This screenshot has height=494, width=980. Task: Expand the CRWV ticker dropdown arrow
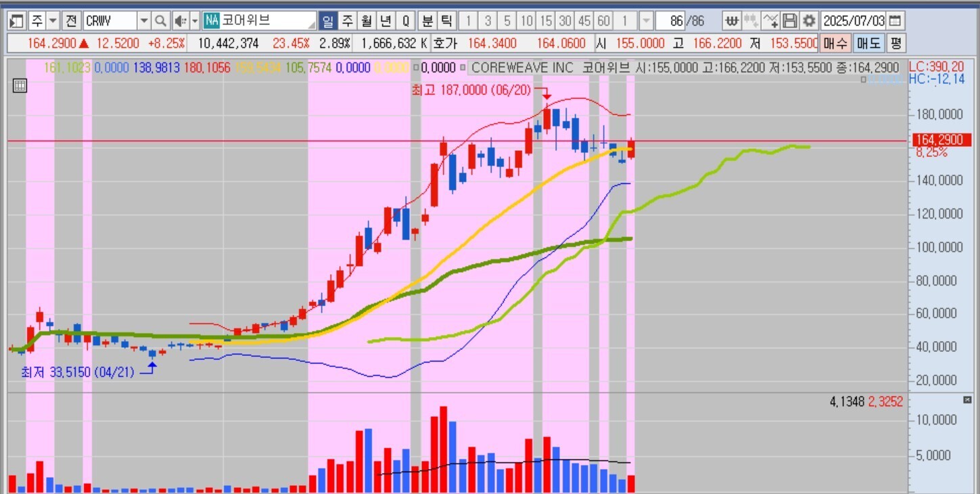coord(143,21)
